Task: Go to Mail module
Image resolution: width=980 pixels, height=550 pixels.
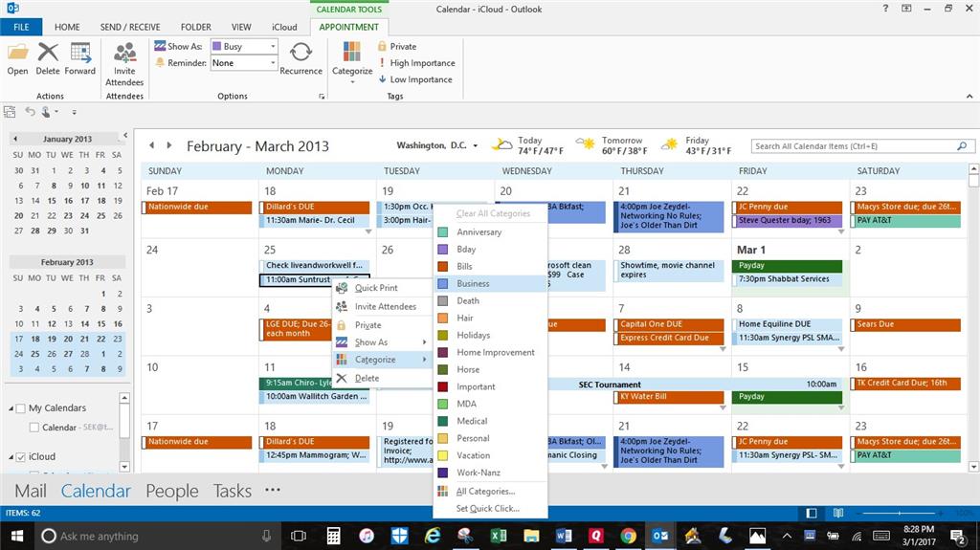Action: coord(31,491)
